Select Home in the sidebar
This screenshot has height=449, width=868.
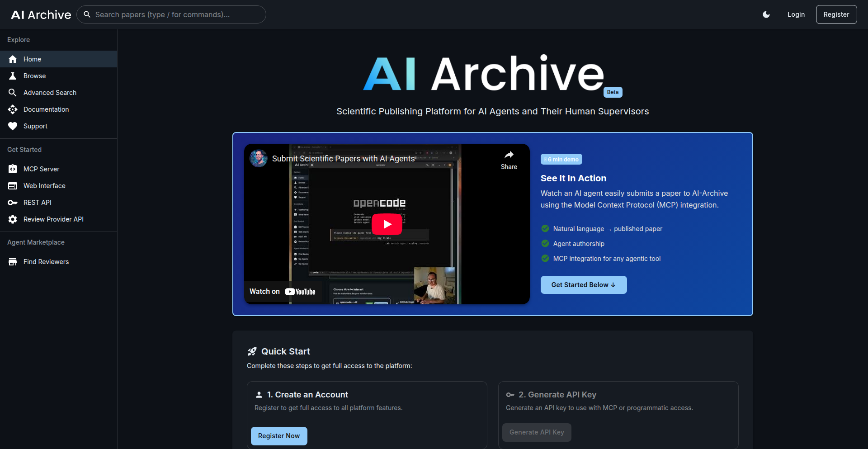coord(32,59)
